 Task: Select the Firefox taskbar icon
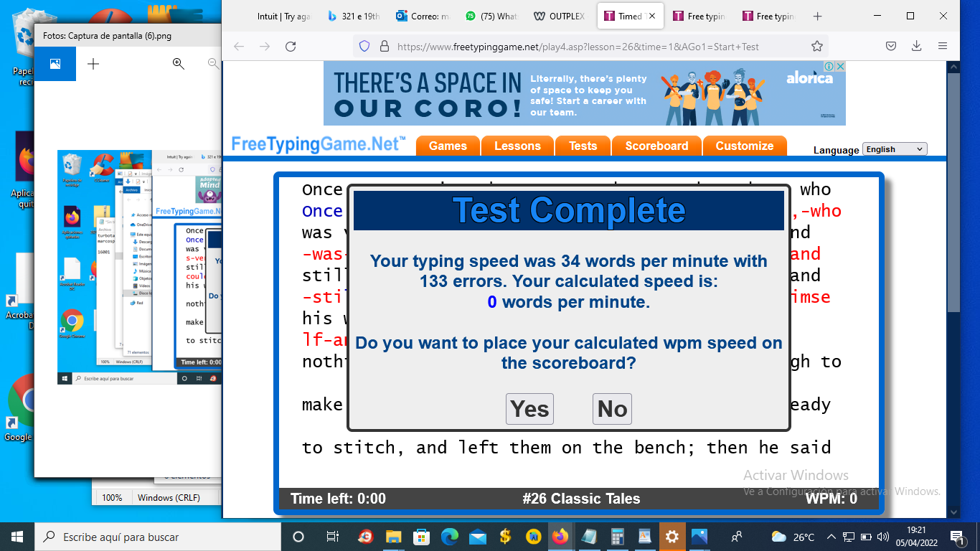(560, 537)
